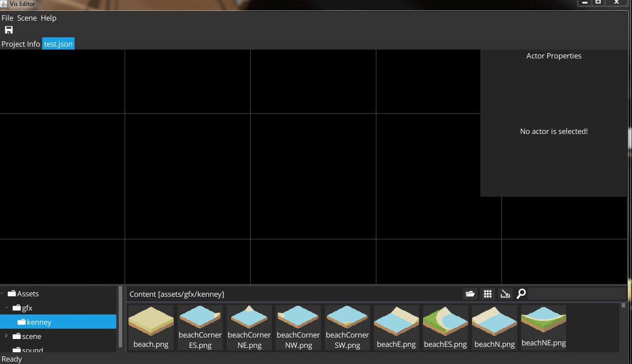Click the save icon in the toolbar
632x364 pixels.
pos(9,30)
